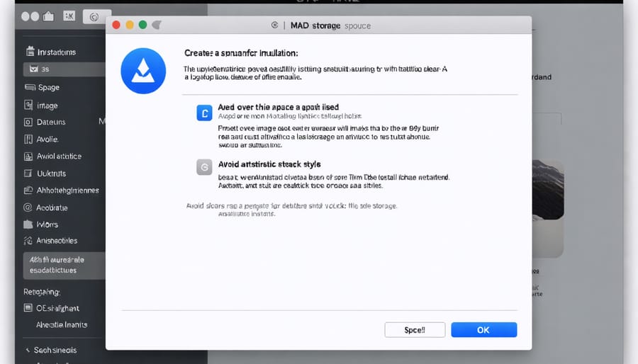Expand the Seoh sineois chevron in sidebar
Screen dimensions: 638x364
click(x=28, y=350)
